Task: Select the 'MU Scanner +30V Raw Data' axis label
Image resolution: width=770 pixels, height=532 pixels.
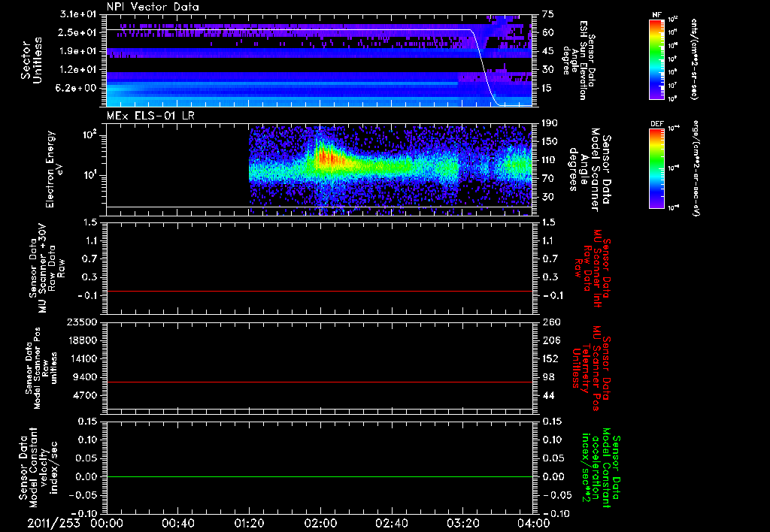Action: click(47, 268)
